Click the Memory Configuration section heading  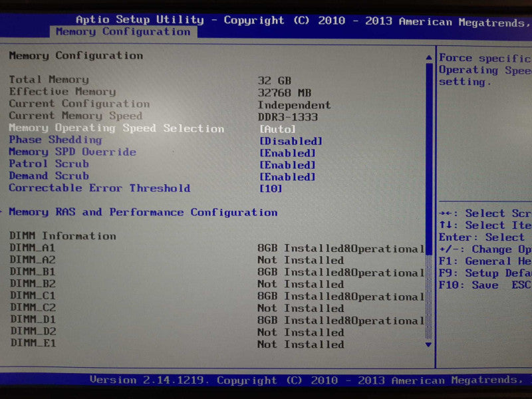(76, 56)
